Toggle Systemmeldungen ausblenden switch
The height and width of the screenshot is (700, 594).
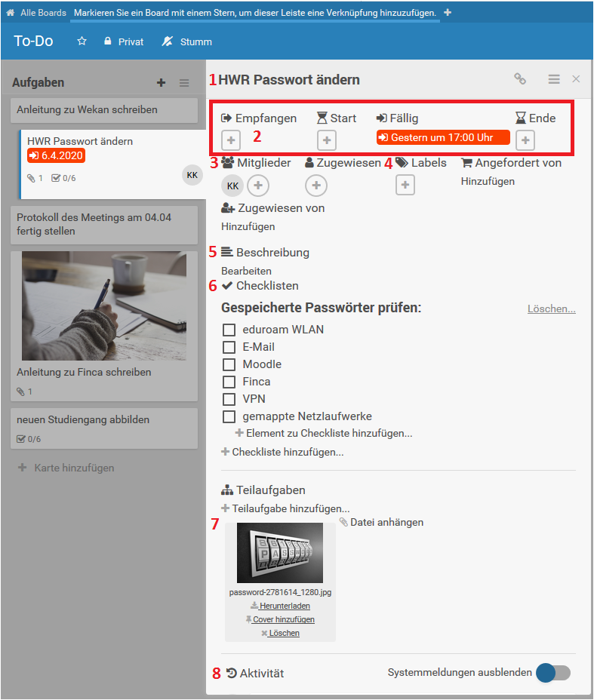[552, 673]
